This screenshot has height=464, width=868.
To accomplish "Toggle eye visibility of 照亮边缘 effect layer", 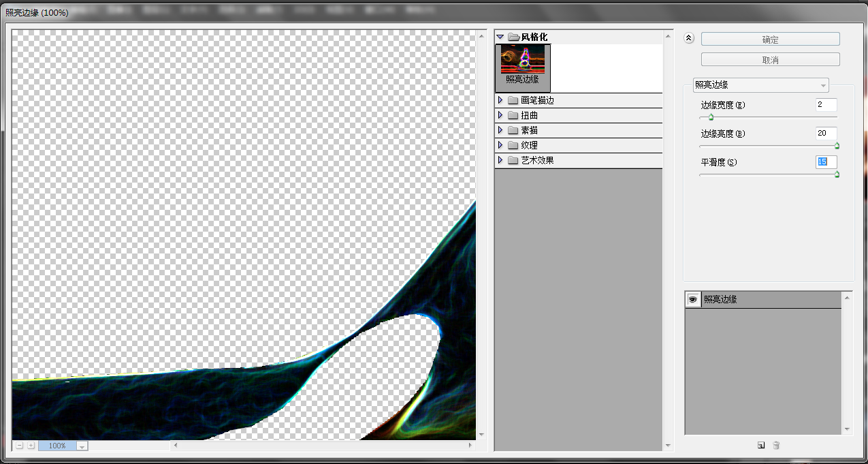I will coord(692,299).
